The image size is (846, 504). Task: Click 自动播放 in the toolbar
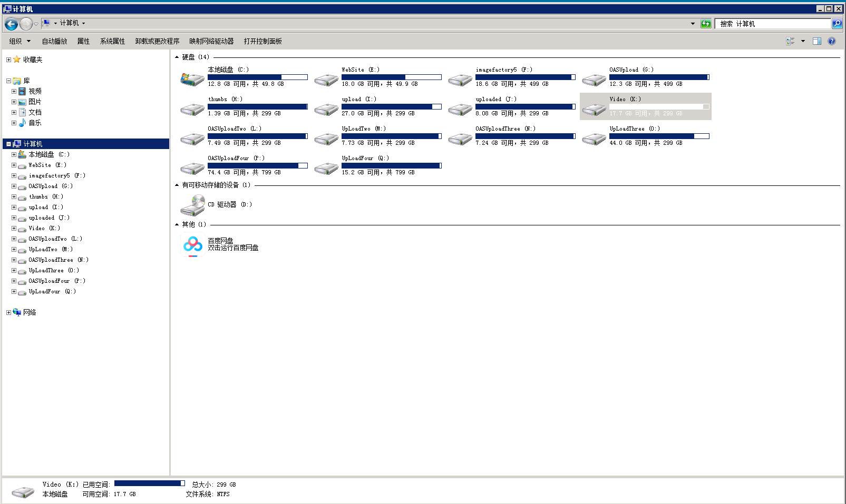coord(54,41)
